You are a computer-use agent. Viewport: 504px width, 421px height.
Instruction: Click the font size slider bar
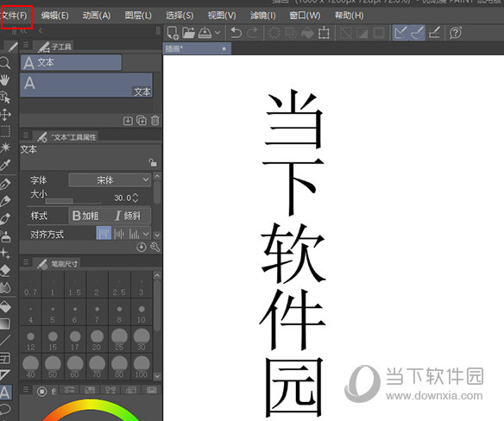pyautogui.click(x=73, y=202)
